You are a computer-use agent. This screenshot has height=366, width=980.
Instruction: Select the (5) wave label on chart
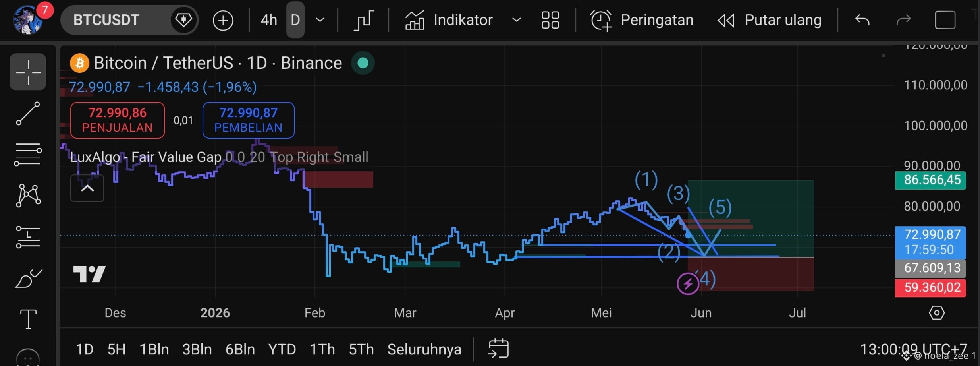[x=720, y=207]
